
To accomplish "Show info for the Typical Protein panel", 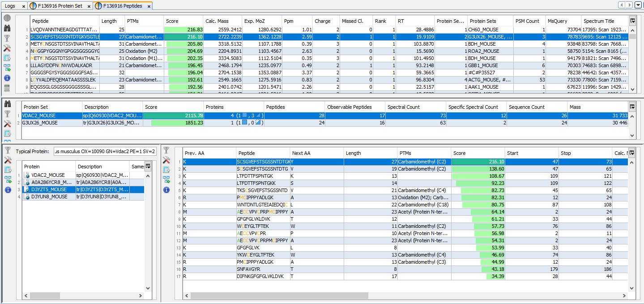I will (x=8, y=190).
